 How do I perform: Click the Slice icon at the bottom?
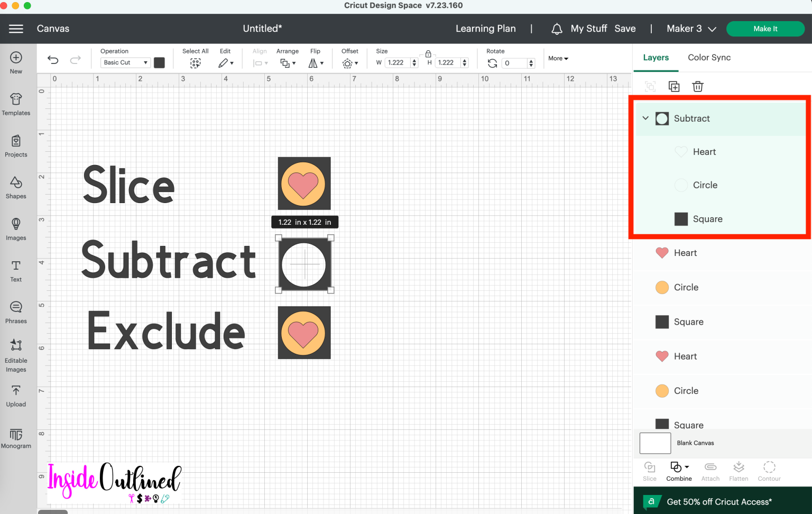click(649, 470)
